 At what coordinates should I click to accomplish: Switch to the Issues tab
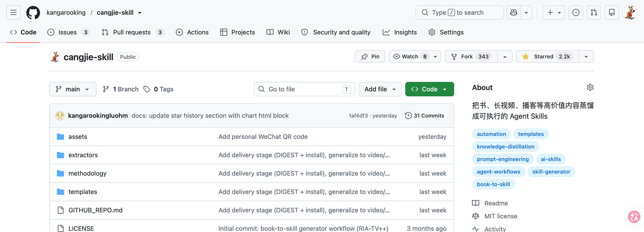click(68, 32)
